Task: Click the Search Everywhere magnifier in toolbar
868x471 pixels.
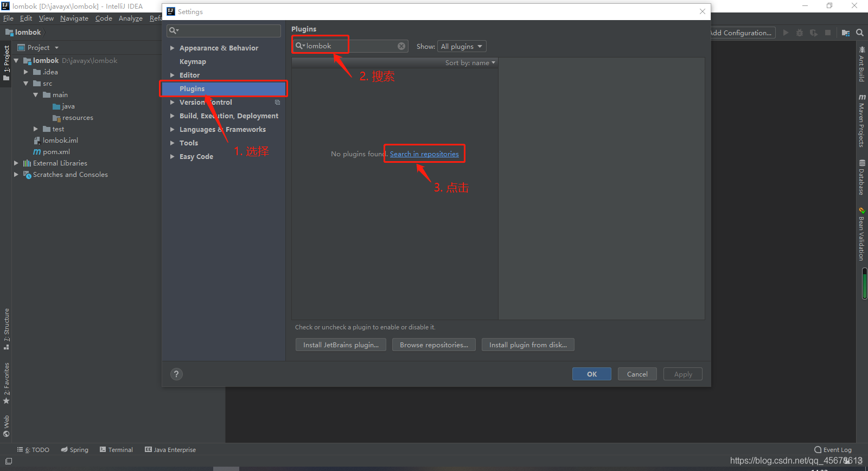Action: [860, 33]
